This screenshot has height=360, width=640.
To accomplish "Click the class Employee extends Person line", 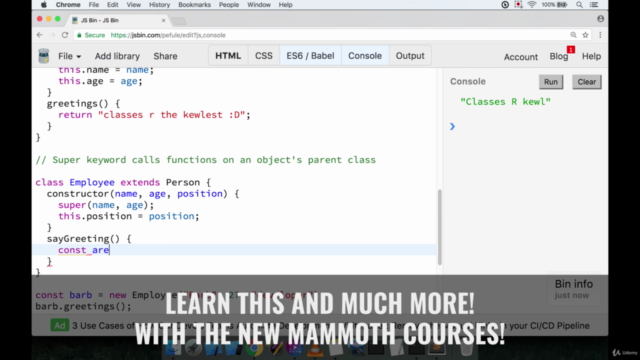I will pos(123,182).
